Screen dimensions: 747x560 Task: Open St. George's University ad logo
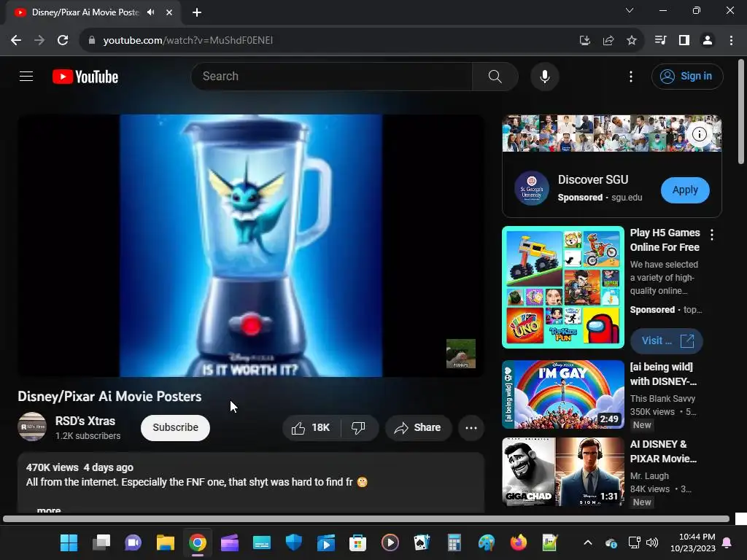click(x=532, y=189)
